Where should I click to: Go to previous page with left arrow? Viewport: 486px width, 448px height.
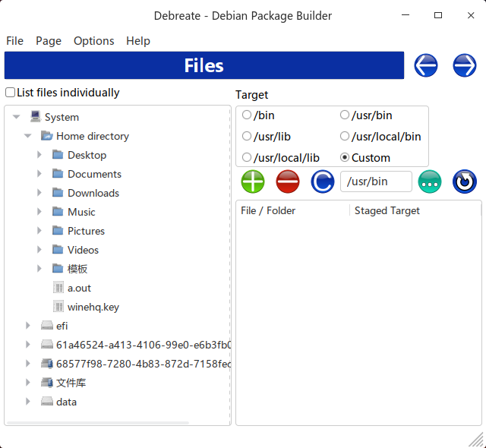tap(426, 66)
